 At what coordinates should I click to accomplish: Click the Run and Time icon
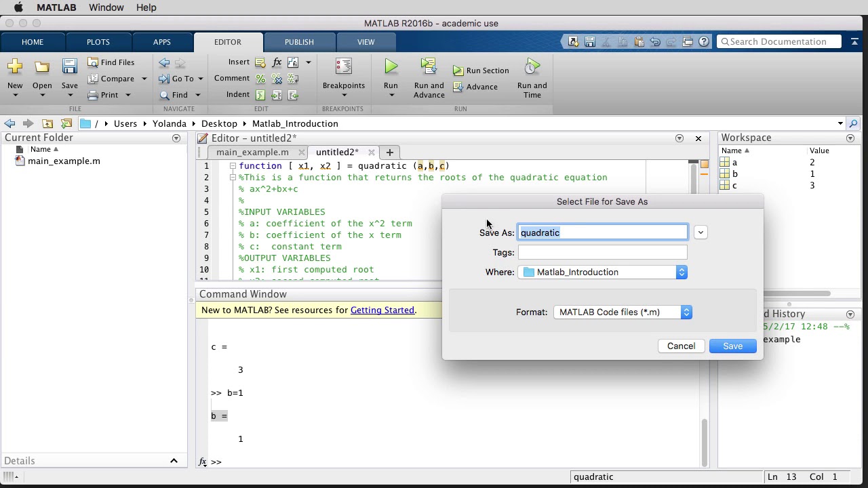[532, 66]
